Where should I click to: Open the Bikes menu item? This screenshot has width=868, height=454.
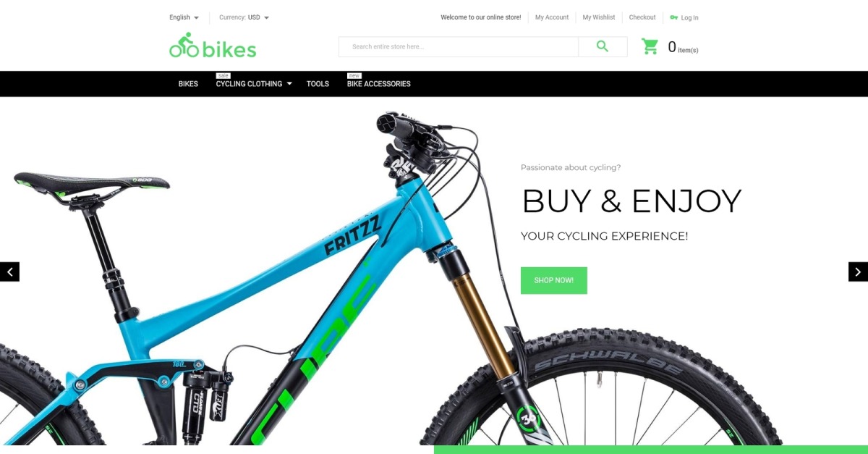click(188, 84)
